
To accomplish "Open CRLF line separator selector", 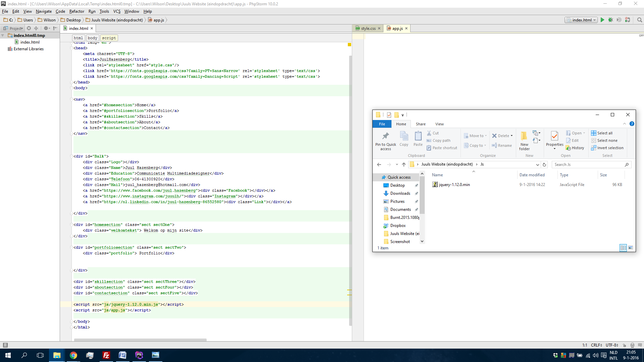I will click(596, 345).
